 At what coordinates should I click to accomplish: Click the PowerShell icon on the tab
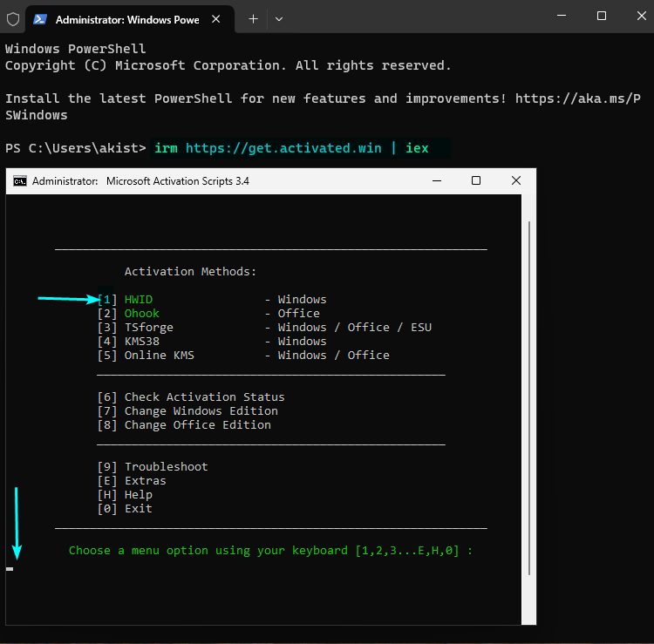coord(40,19)
